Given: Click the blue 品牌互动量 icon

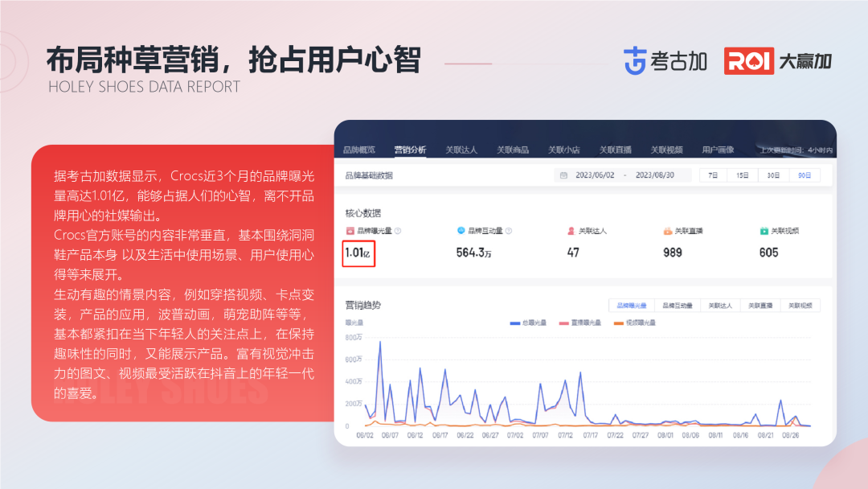Looking at the screenshot, I should click(461, 230).
